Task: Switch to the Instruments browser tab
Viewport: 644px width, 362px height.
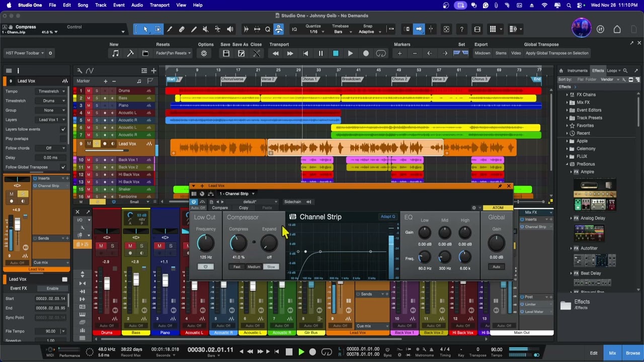Action: click(577, 70)
